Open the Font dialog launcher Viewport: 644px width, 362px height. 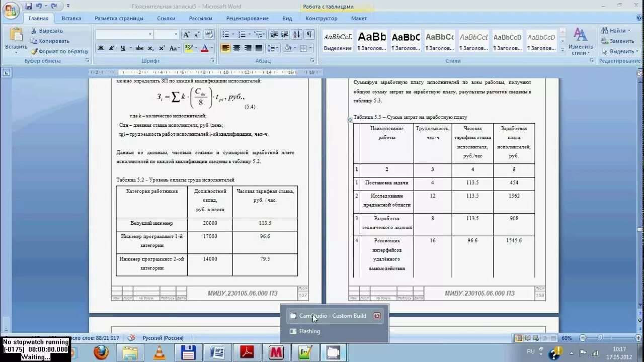212,61
